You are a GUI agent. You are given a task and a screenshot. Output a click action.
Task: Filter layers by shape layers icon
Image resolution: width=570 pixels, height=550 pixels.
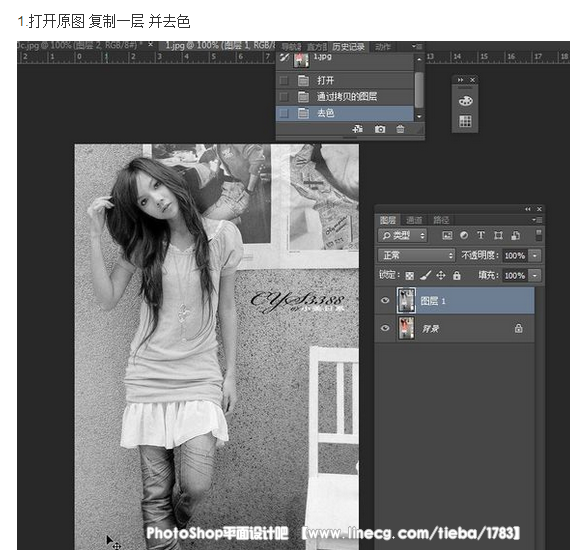pyautogui.click(x=498, y=236)
